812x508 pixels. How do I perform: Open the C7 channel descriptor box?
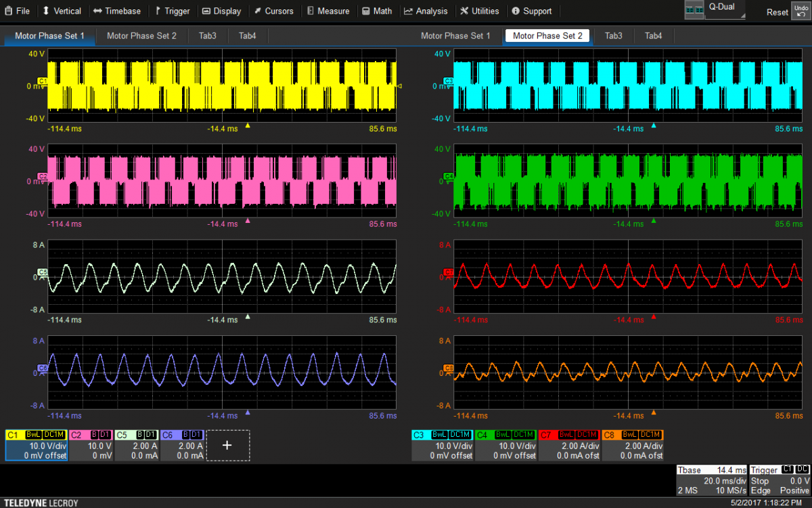coord(570,445)
